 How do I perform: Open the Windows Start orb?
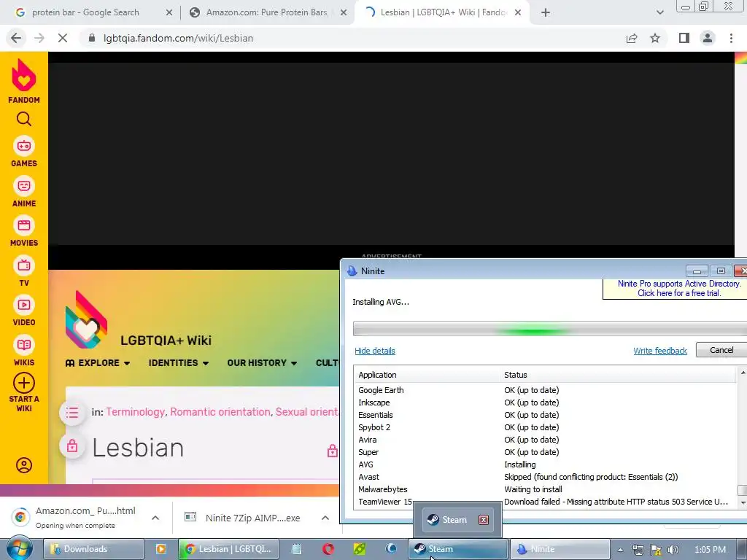coord(18,548)
